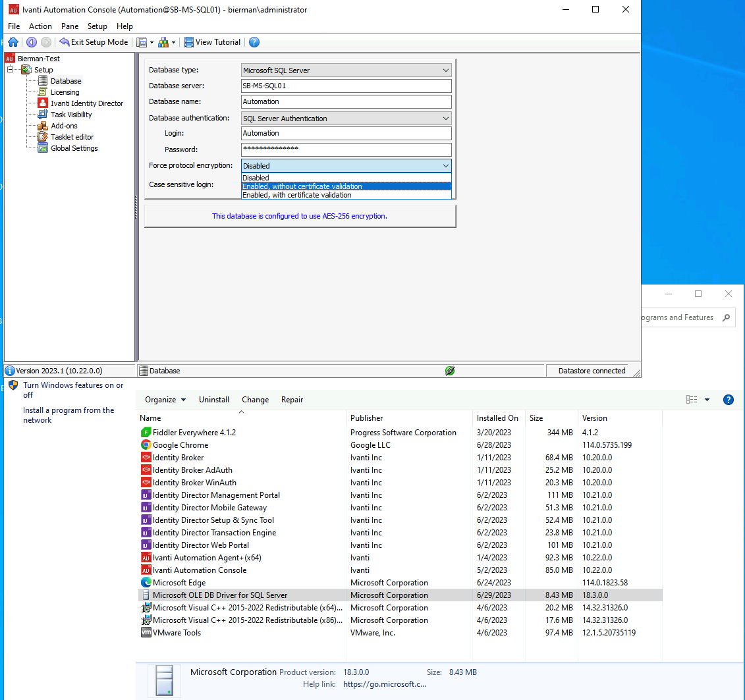This screenshot has height=700, width=745.
Task: Click the Programs and Features help icon
Action: (x=729, y=400)
